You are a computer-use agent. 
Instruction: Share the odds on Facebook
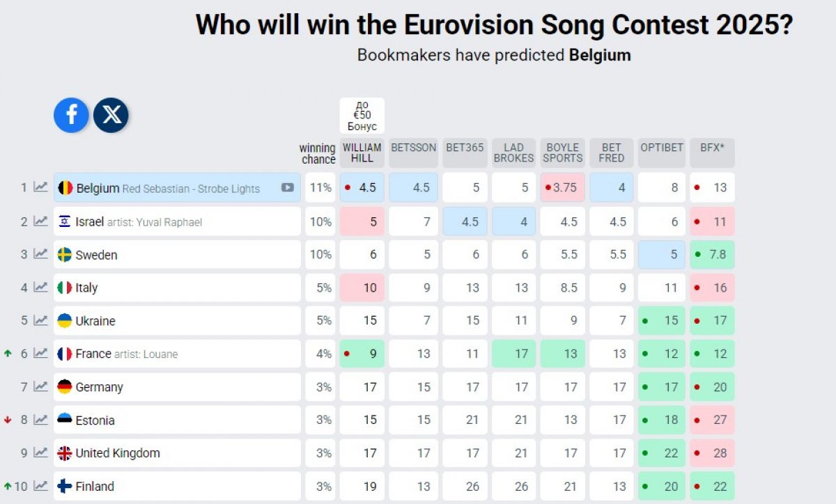pos(71,116)
